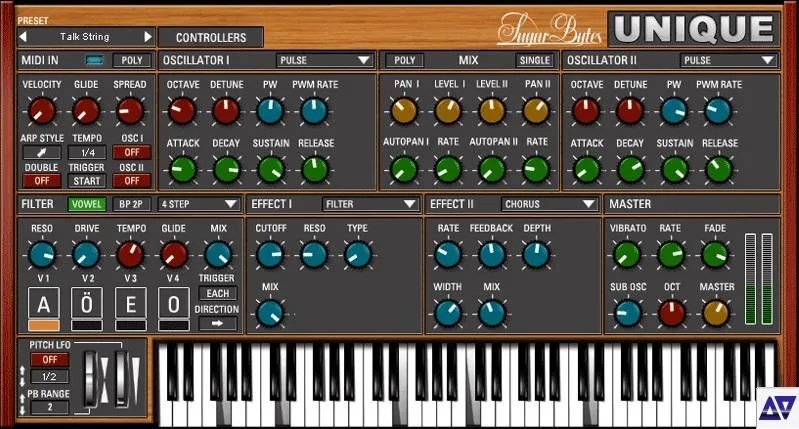This screenshot has height=429, width=799.
Task: Click the chorus FEEDBACK knob
Action: tap(492, 255)
